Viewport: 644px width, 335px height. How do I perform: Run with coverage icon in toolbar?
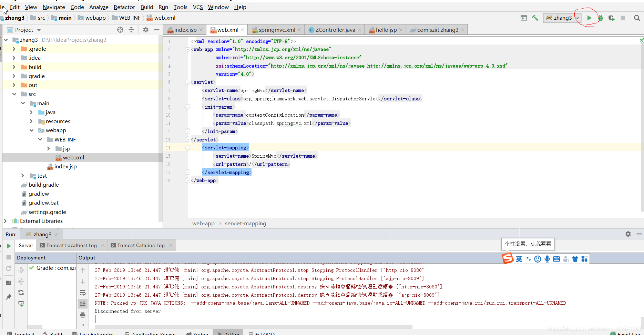coord(612,18)
